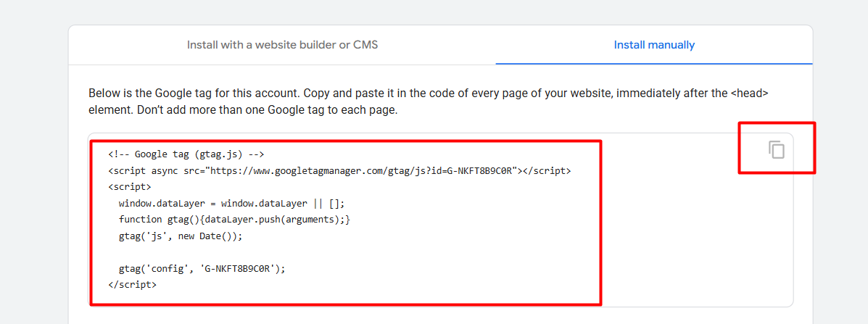Open Install with a website builder or CMS tab

(x=282, y=45)
